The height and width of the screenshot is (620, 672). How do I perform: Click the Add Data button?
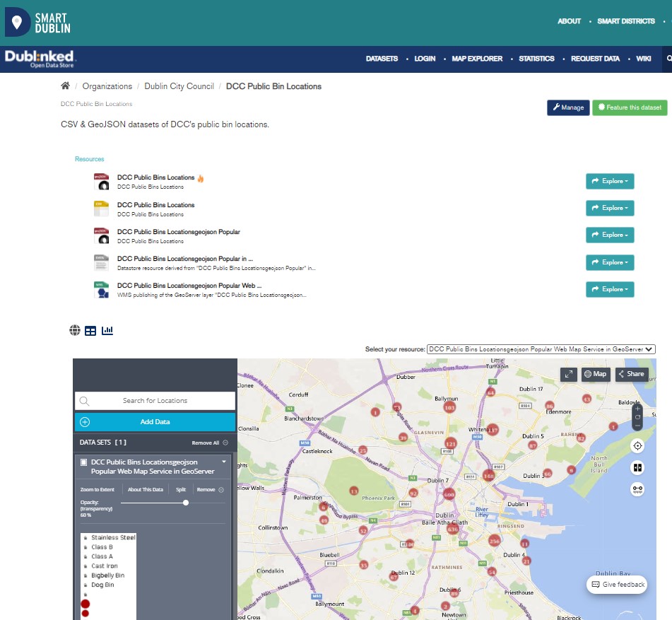click(155, 422)
